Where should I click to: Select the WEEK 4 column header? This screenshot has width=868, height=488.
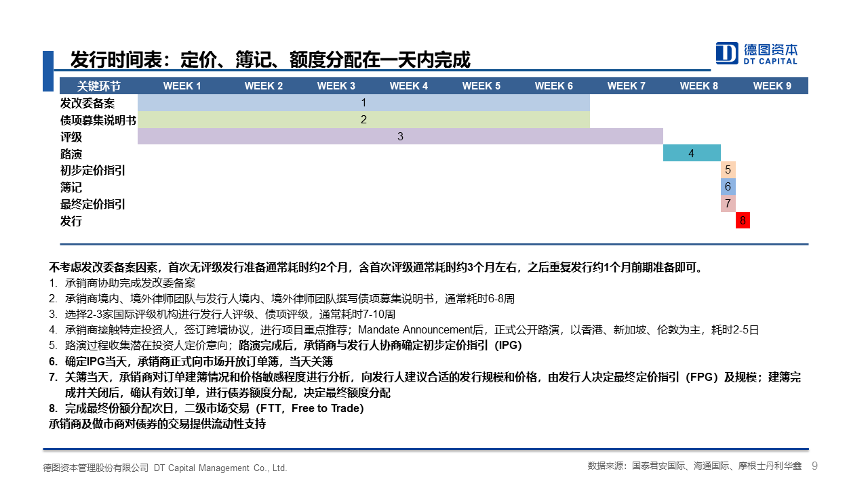click(x=409, y=86)
